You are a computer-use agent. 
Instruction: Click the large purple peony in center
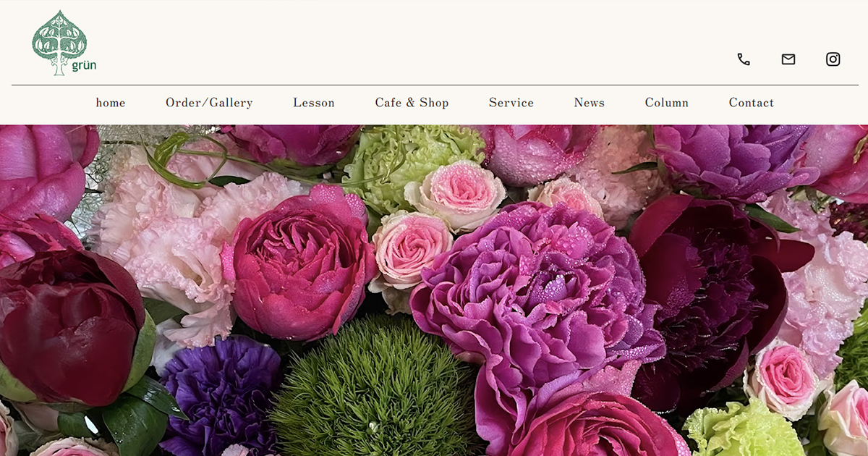[x=535, y=297]
